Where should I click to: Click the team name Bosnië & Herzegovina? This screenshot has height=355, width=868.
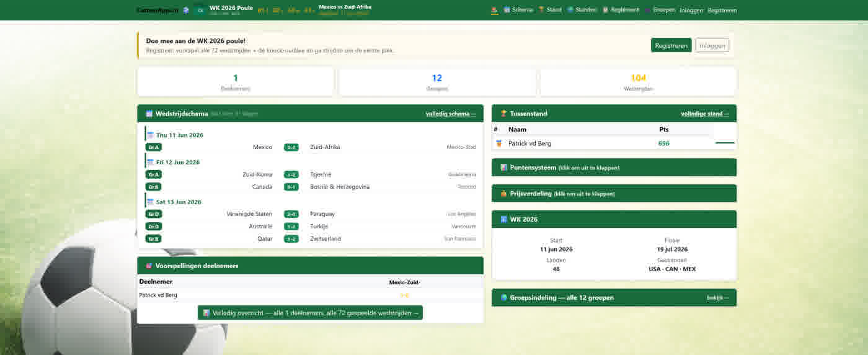click(340, 187)
